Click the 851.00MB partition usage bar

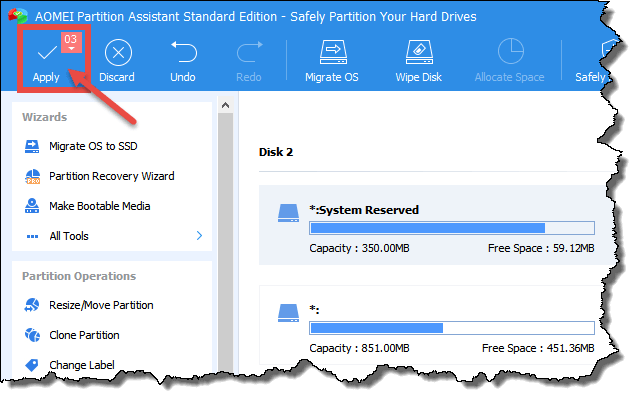452,328
